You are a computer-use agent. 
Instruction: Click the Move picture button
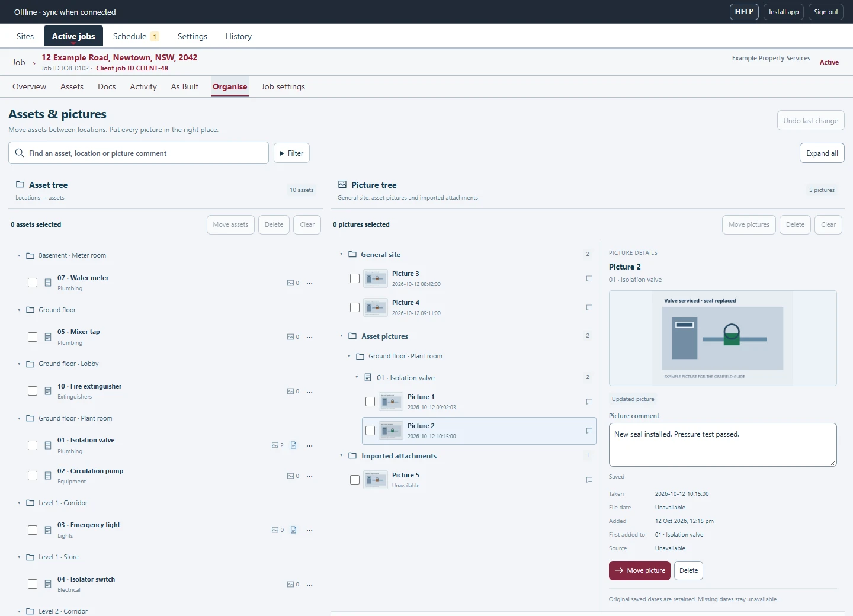click(640, 570)
